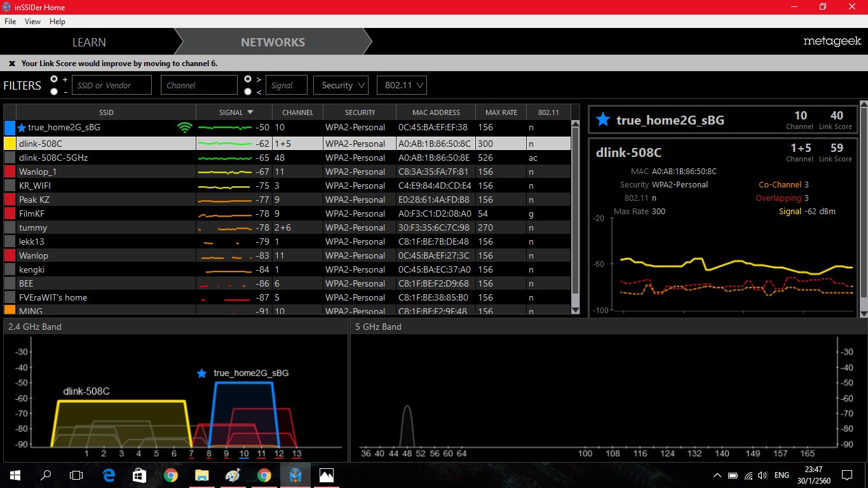
Task: Sort networks by SECURITY column header
Action: 360,112
